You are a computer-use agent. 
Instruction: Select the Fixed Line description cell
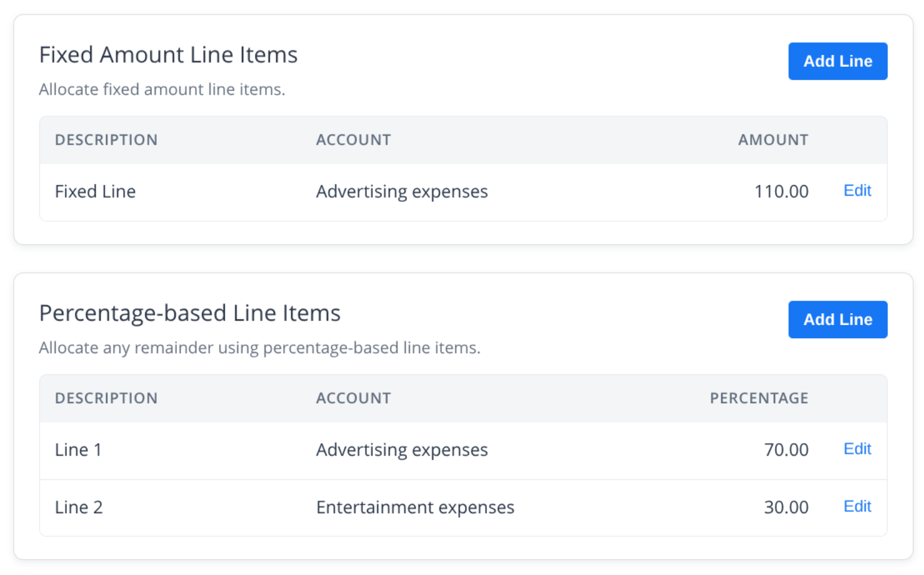coord(95,191)
